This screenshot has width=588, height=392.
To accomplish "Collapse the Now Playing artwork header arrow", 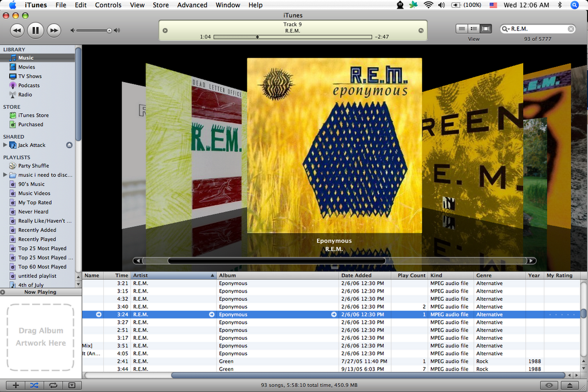I will pos(3,292).
